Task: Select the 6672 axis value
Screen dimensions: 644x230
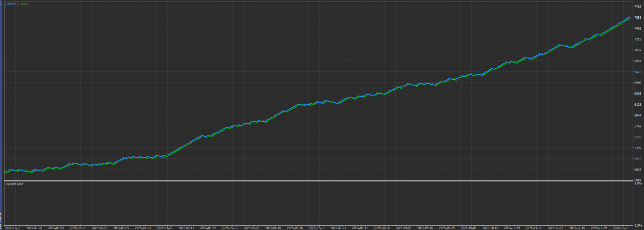Action: tap(638, 72)
